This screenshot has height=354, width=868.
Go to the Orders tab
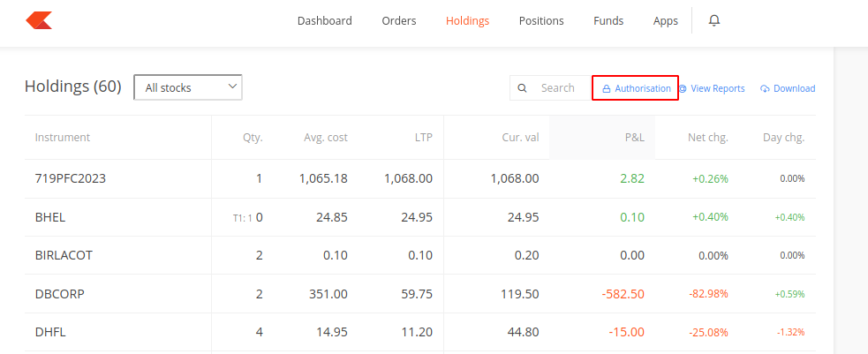coord(398,21)
